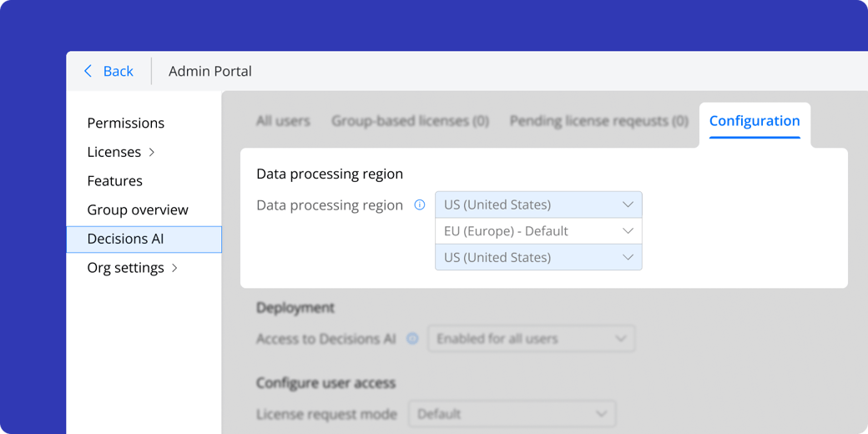Open the License request mode dropdown
The width and height of the screenshot is (868, 434).
click(512, 414)
